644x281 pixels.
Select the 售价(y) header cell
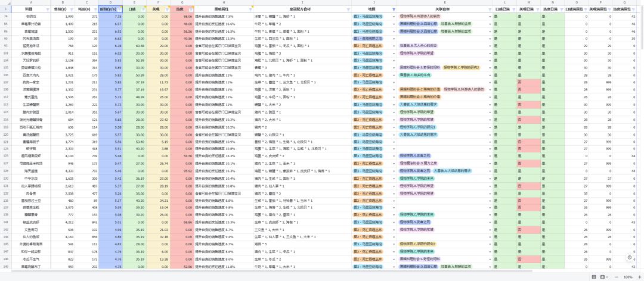(63, 9)
